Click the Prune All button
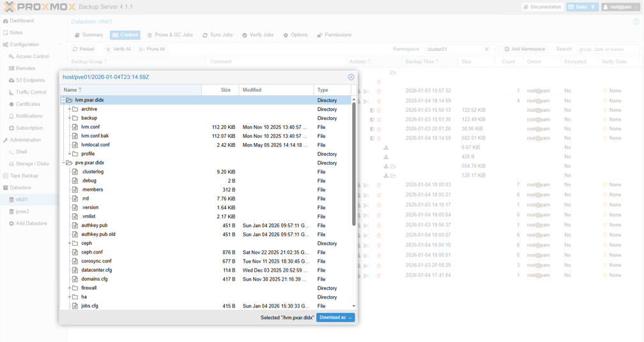 click(152, 48)
